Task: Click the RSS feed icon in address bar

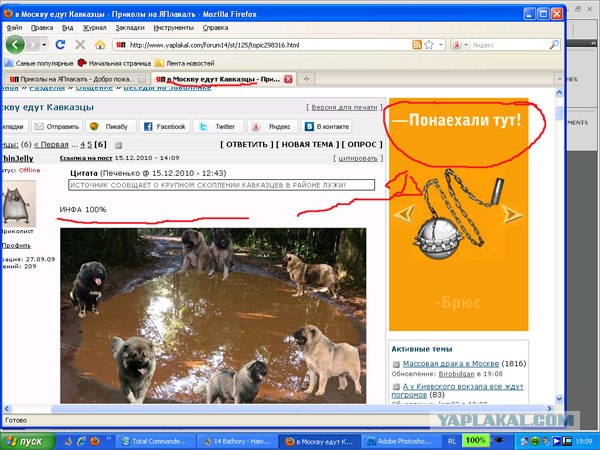Action: 417,45
